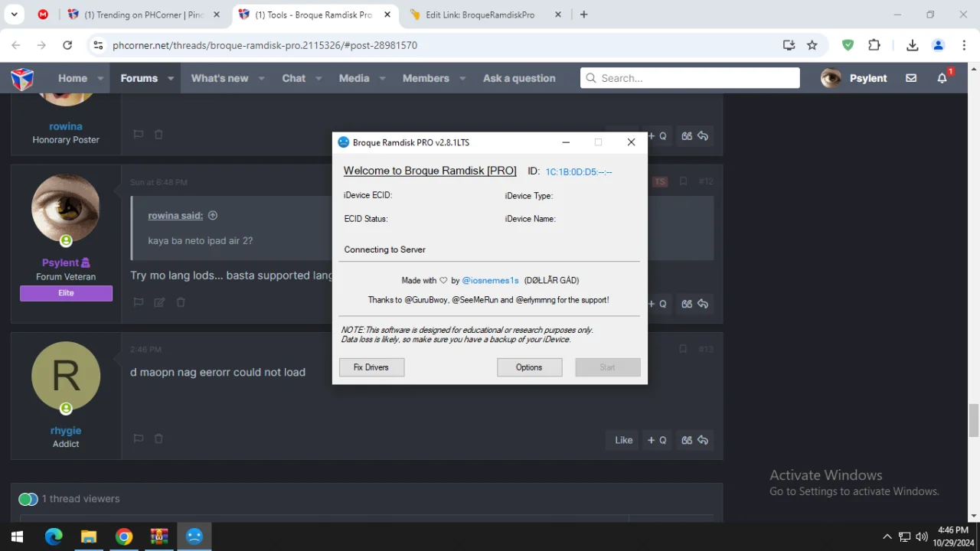
Task: Open new browser tab with plus
Action: [x=584, y=15]
